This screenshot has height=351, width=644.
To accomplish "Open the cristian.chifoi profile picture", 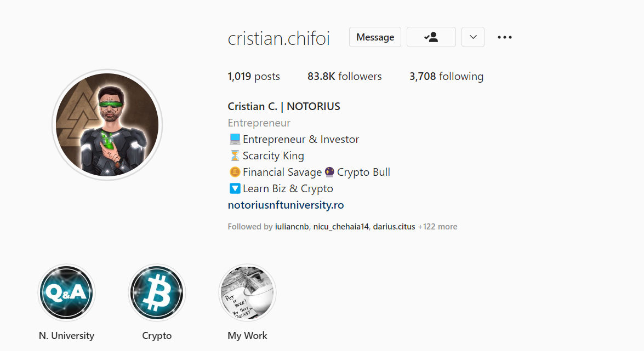I will pyautogui.click(x=107, y=125).
